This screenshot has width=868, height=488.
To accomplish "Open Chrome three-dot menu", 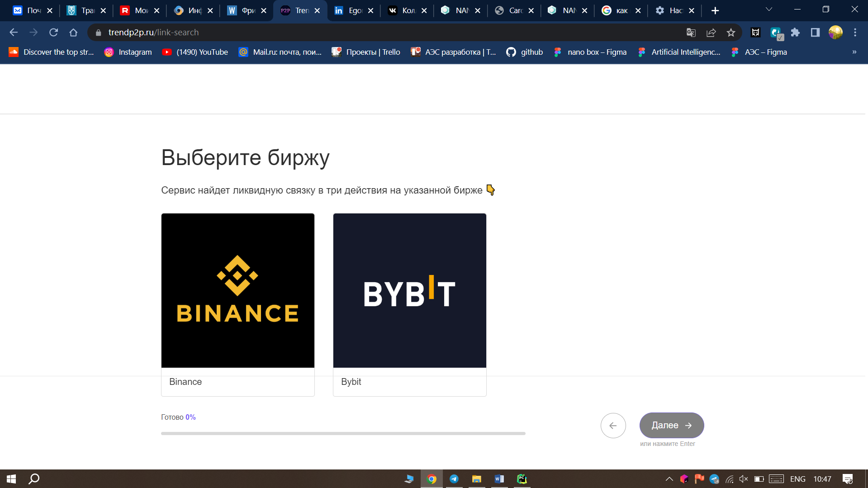I will 855,33.
